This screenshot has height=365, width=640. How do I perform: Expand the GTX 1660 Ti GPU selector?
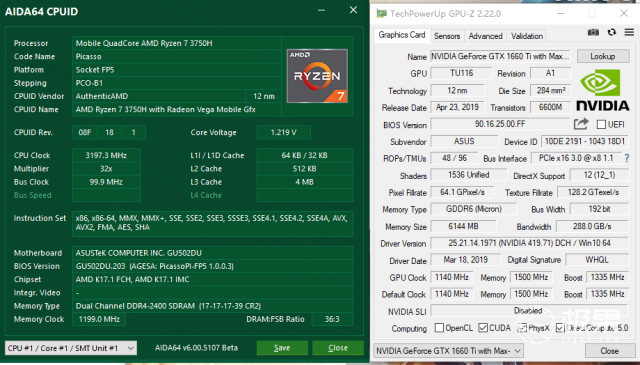click(x=448, y=351)
